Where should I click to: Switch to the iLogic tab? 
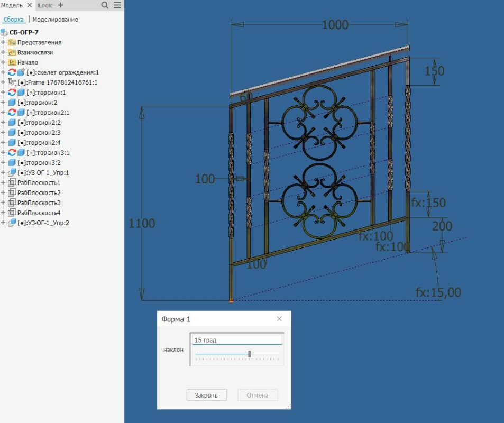click(45, 5)
